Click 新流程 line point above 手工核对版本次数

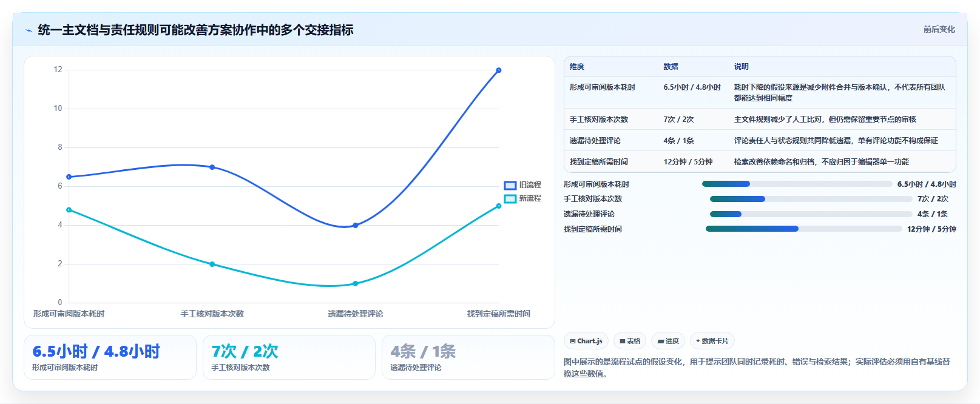[x=212, y=264]
